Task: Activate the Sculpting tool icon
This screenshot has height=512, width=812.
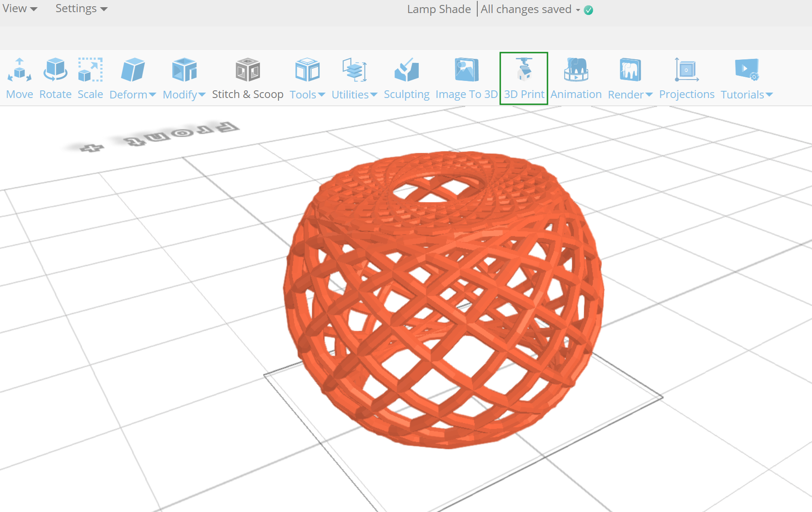Action: tap(407, 70)
